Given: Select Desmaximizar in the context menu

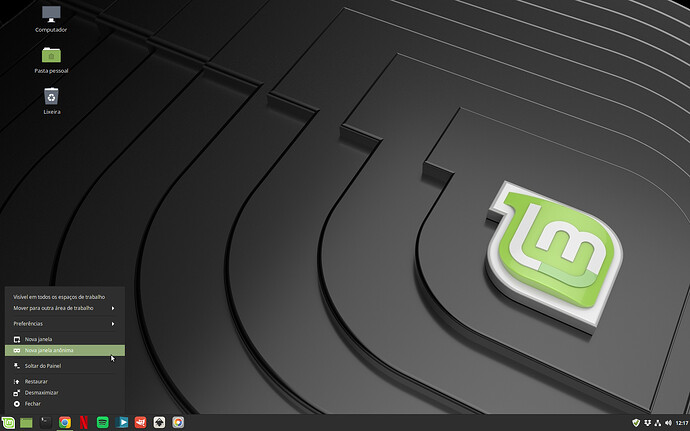Looking at the screenshot, I should coord(65,392).
